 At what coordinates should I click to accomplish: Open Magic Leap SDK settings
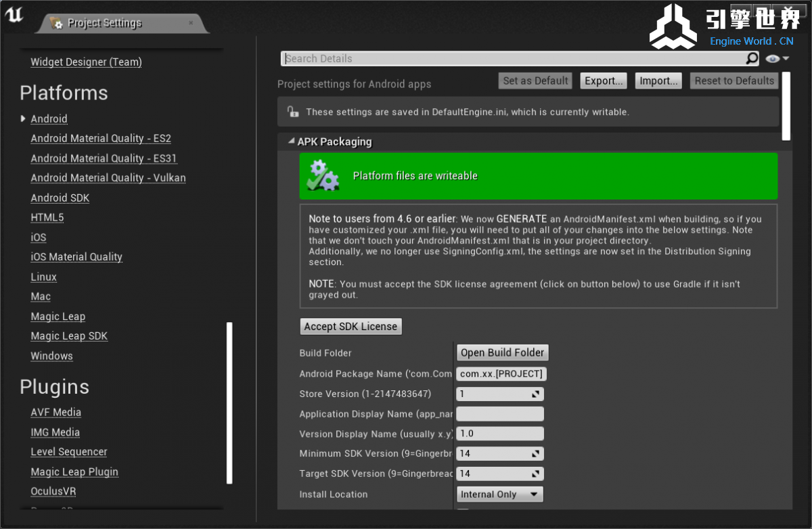[69, 336]
